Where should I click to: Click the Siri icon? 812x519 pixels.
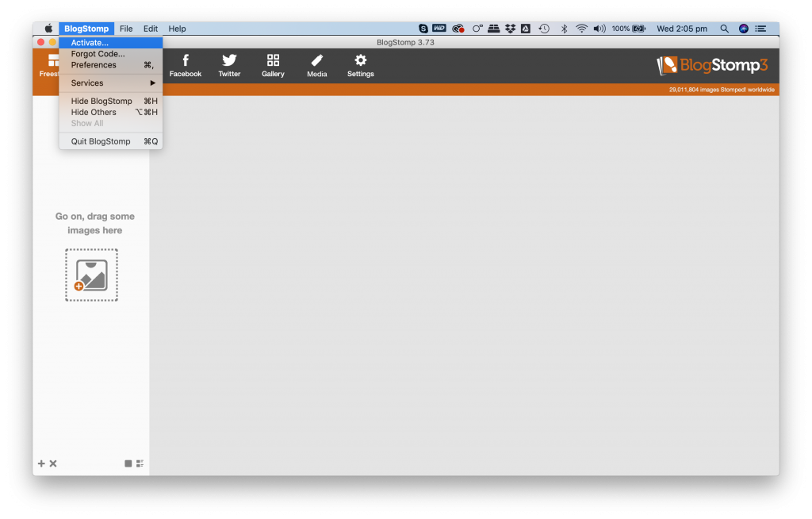[744, 29]
